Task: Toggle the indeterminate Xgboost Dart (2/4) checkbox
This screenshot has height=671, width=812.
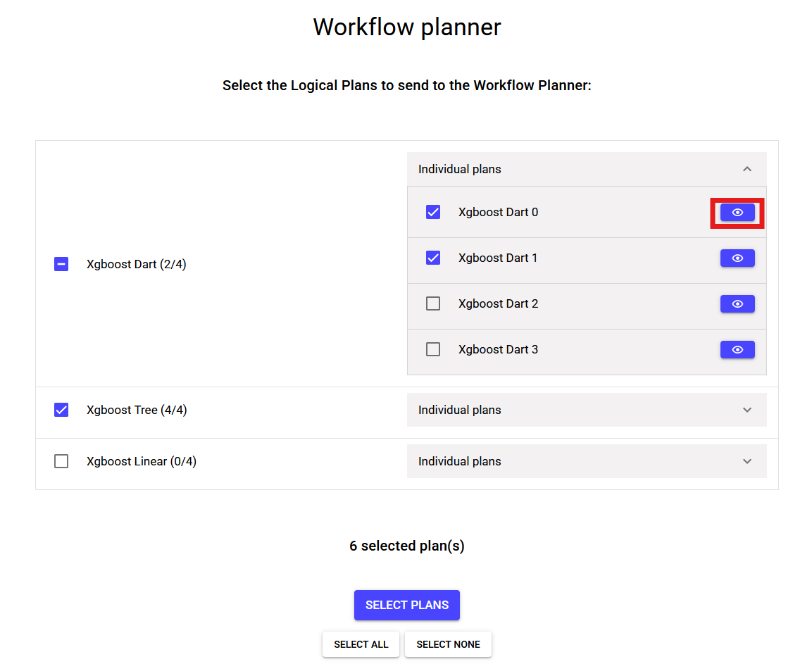Action: click(61, 263)
